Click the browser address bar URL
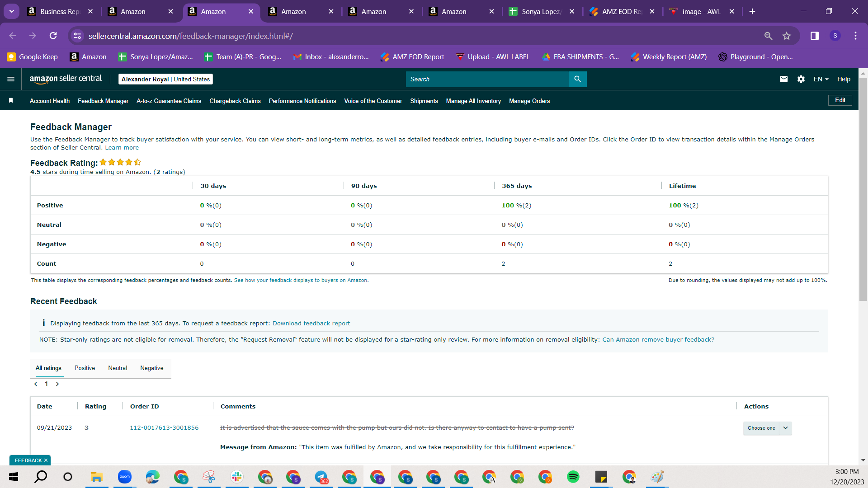 pos(190,36)
